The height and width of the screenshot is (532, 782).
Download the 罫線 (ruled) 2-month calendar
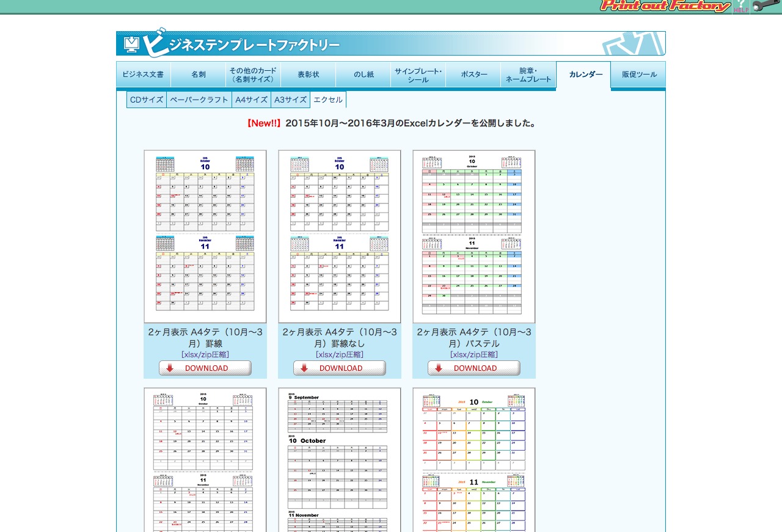[x=205, y=368]
